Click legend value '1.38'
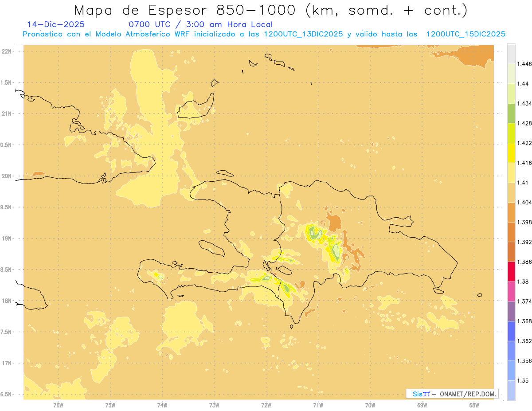This screenshot has width=532, height=411. [x=523, y=282]
